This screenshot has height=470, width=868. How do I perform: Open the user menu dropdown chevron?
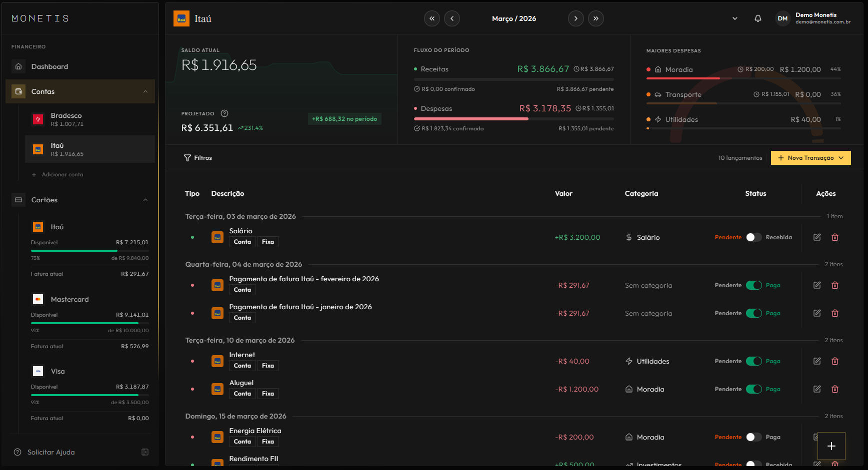click(735, 18)
